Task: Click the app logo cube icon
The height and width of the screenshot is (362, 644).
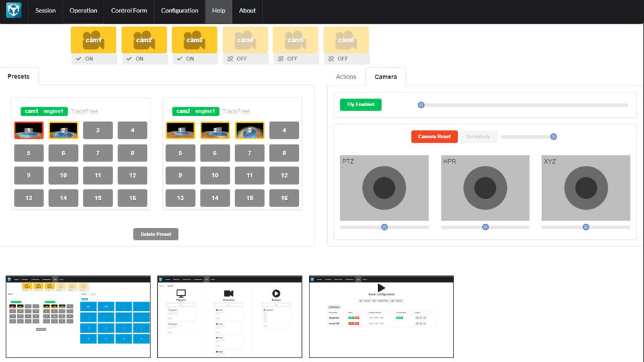Action: (13, 11)
